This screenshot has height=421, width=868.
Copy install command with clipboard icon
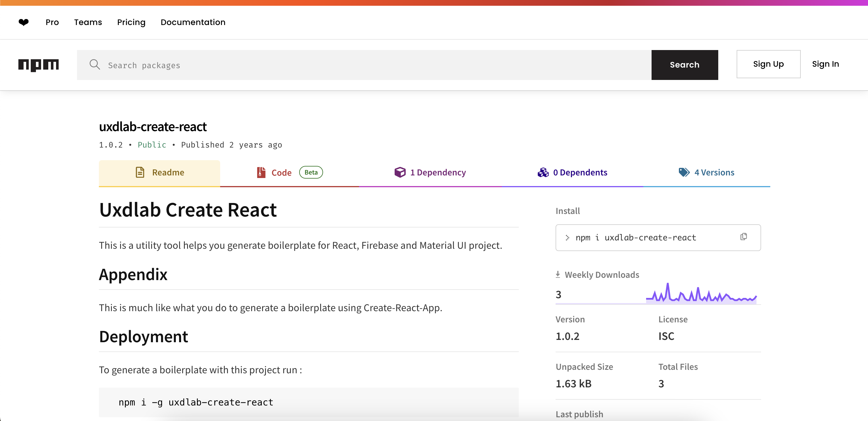click(x=744, y=237)
